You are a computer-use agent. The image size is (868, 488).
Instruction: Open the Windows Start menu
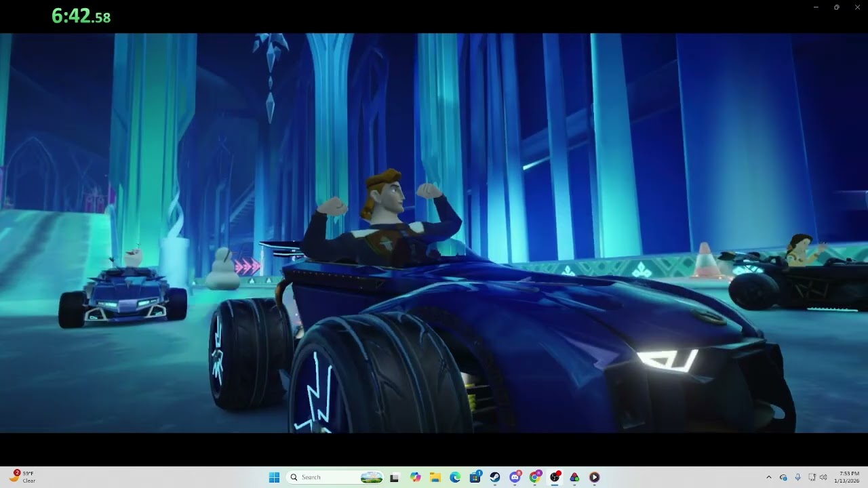coord(274,477)
